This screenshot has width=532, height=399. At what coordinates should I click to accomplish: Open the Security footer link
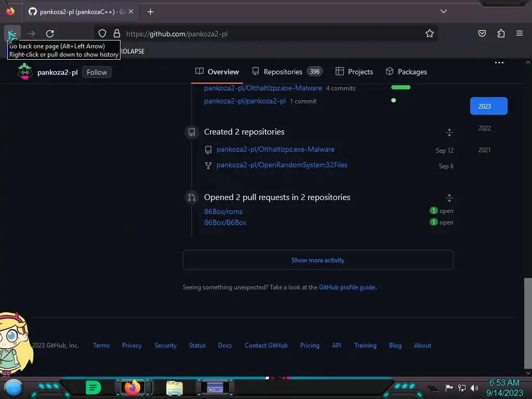coord(166,345)
